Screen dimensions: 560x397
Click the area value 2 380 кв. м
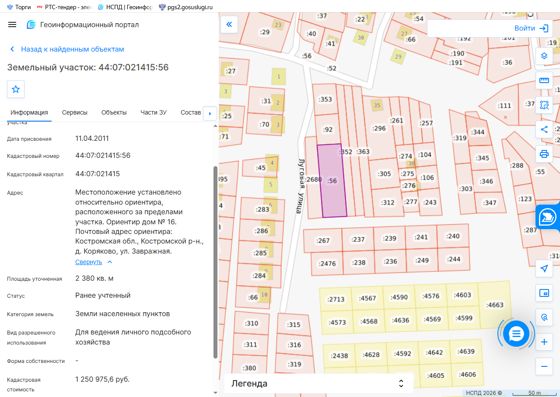(94, 278)
